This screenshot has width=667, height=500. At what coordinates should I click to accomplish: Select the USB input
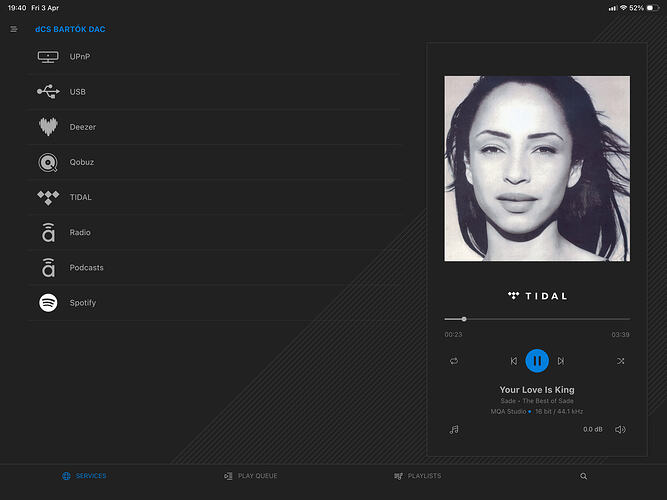tap(77, 92)
